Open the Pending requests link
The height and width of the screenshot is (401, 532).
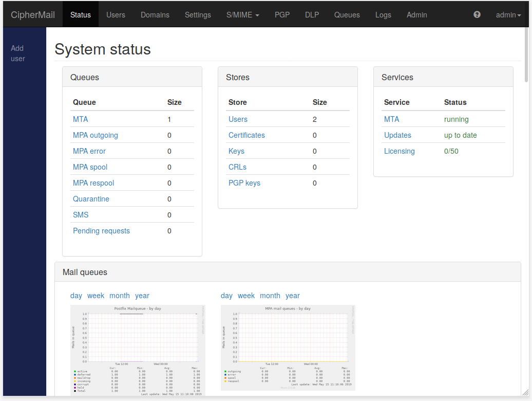pyautogui.click(x=102, y=231)
